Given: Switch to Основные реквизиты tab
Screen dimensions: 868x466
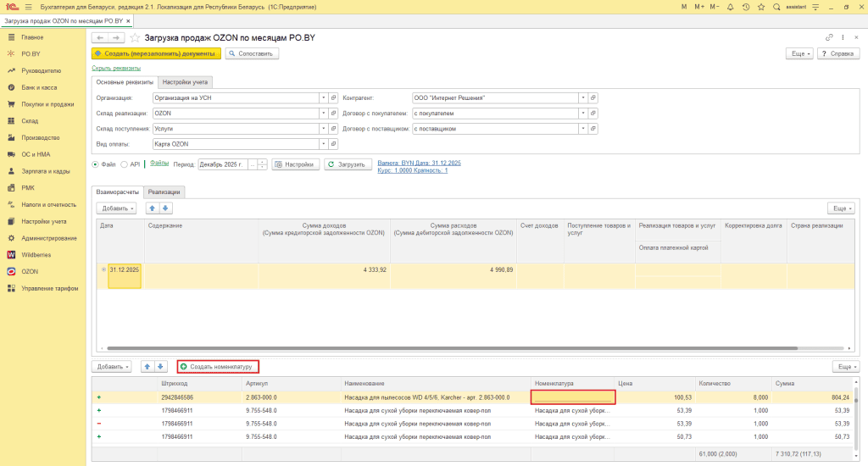Looking at the screenshot, I should (x=125, y=82).
